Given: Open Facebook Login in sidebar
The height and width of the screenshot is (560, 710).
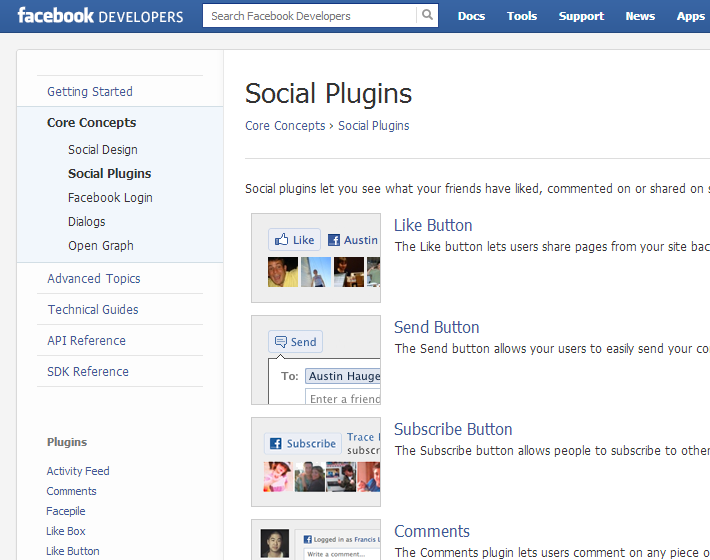Looking at the screenshot, I should (110, 198).
